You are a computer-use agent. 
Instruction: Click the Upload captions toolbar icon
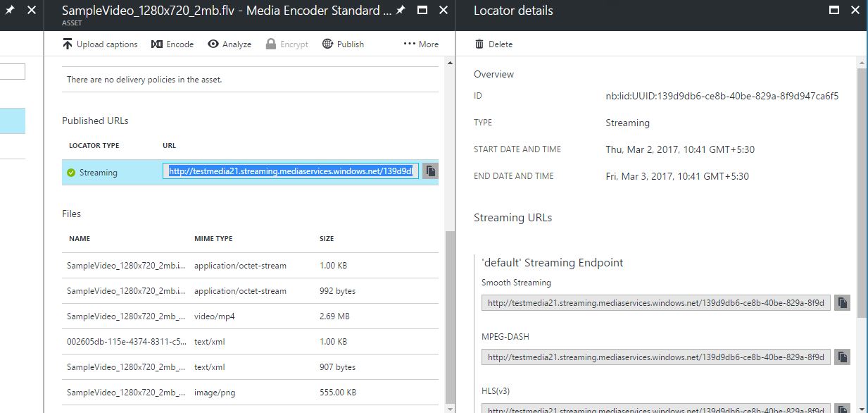tap(68, 44)
